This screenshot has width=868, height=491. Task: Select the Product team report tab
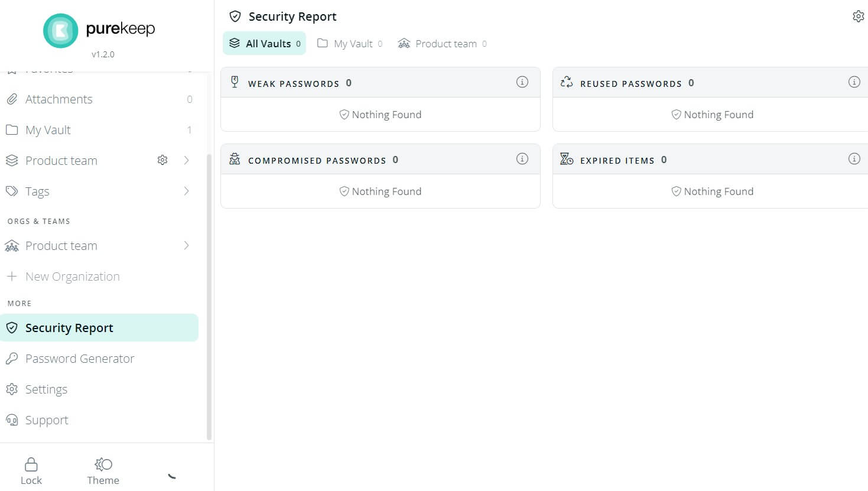[x=442, y=44]
